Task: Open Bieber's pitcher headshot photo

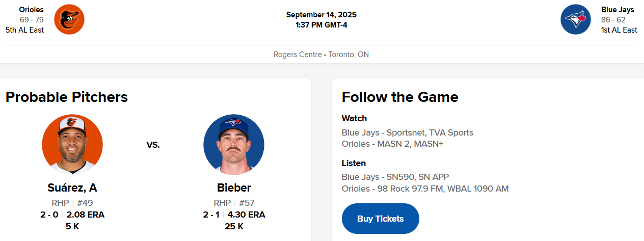Action: pyautogui.click(x=234, y=145)
